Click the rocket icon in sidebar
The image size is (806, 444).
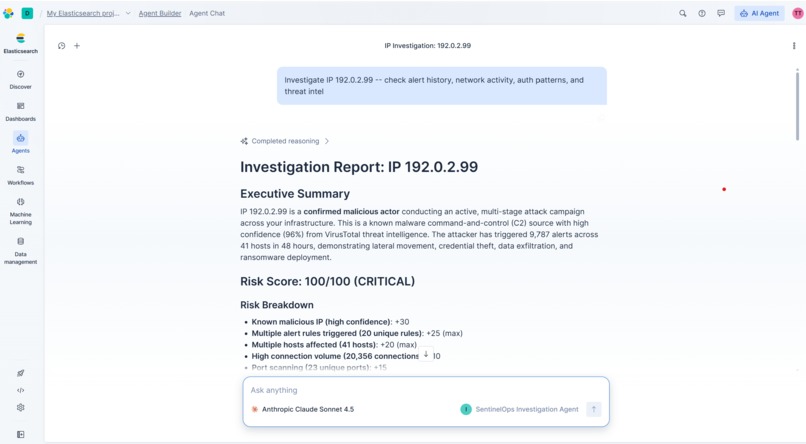(x=21, y=373)
